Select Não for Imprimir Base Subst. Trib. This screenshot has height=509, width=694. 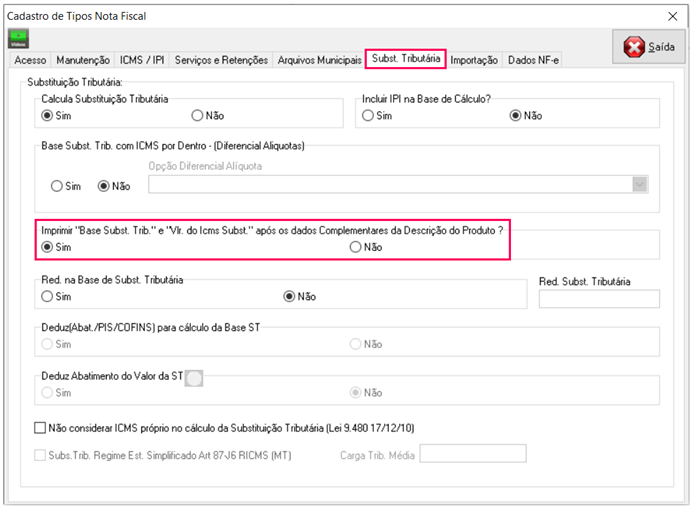click(x=356, y=247)
